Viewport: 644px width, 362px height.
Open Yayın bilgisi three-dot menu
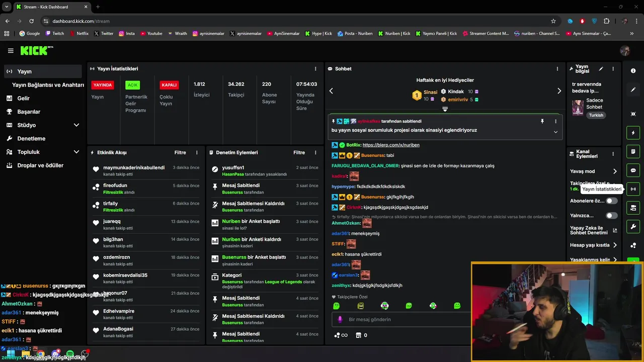click(613, 69)
